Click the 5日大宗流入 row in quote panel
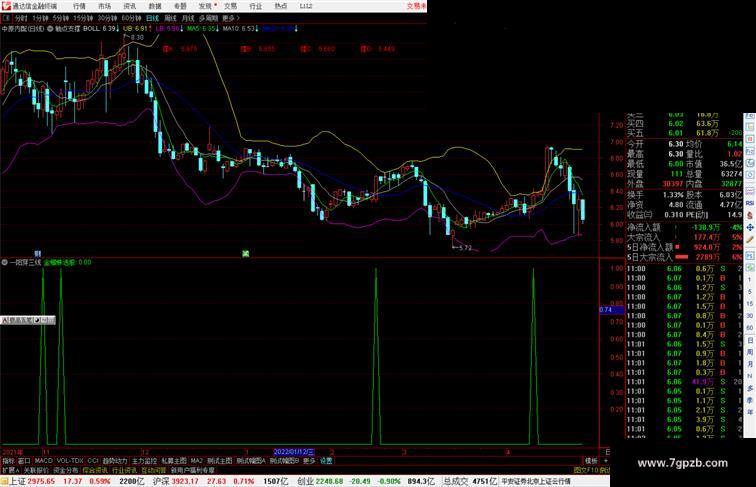The width and height of the screenshot is (756, 487). click(x=684, y=257)
